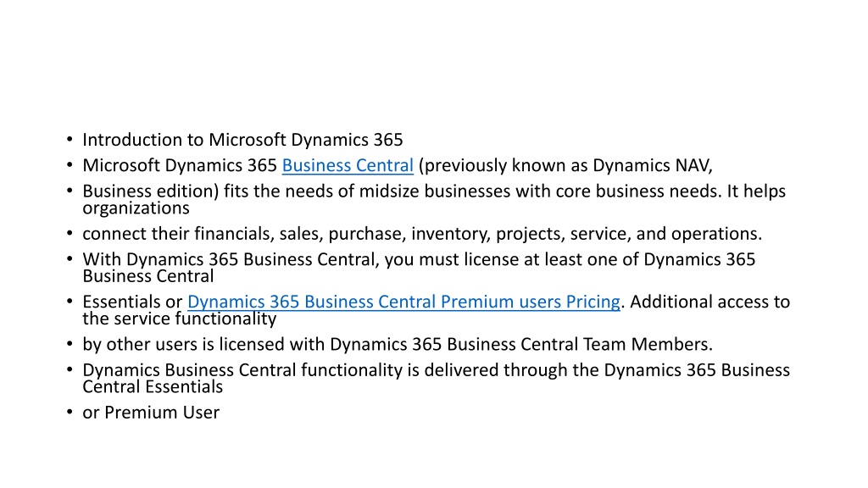Screen dimensions: 868x488
Task: Click the bullet marker before 'or Premium User'
Action: [x=70, y=413]
